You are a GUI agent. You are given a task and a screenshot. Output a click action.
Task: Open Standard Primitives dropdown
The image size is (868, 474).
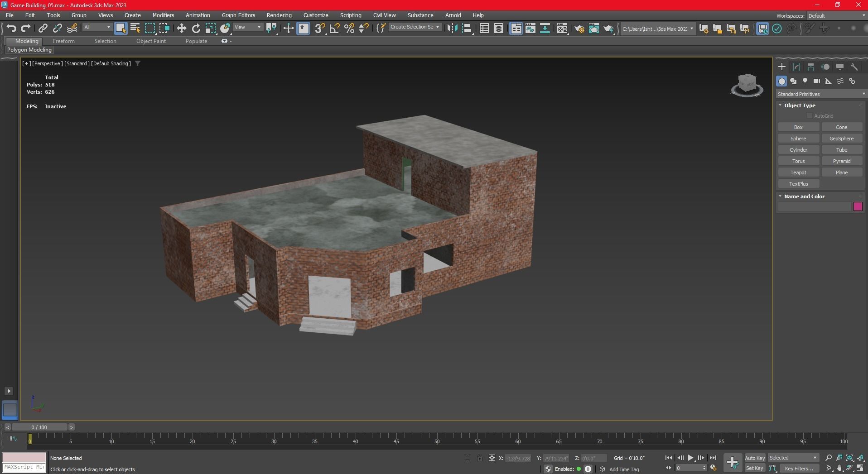coord(821,94)
